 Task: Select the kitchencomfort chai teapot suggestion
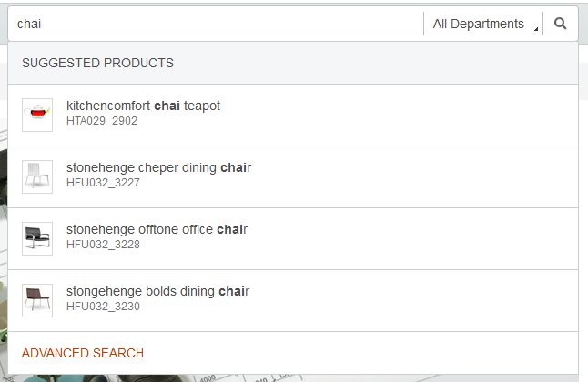point(293,116)
